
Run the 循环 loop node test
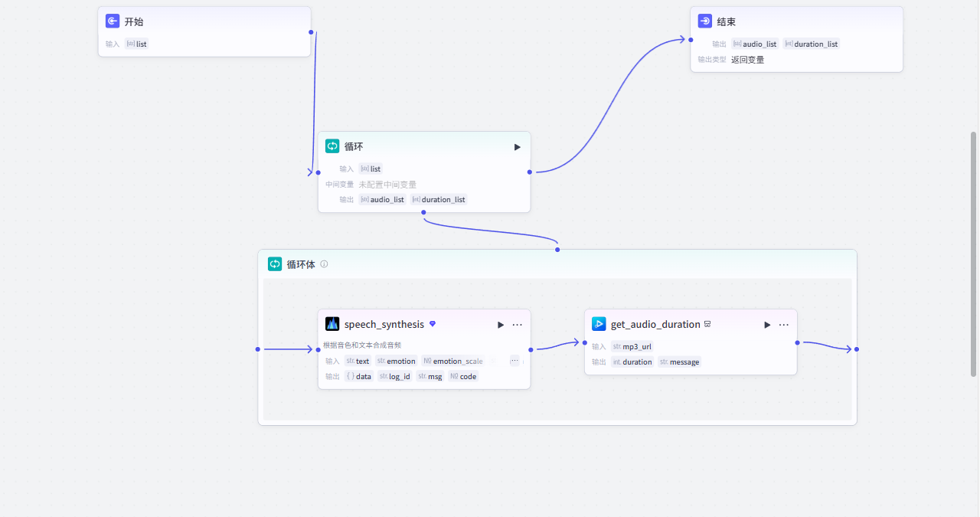tap(518, 147)
